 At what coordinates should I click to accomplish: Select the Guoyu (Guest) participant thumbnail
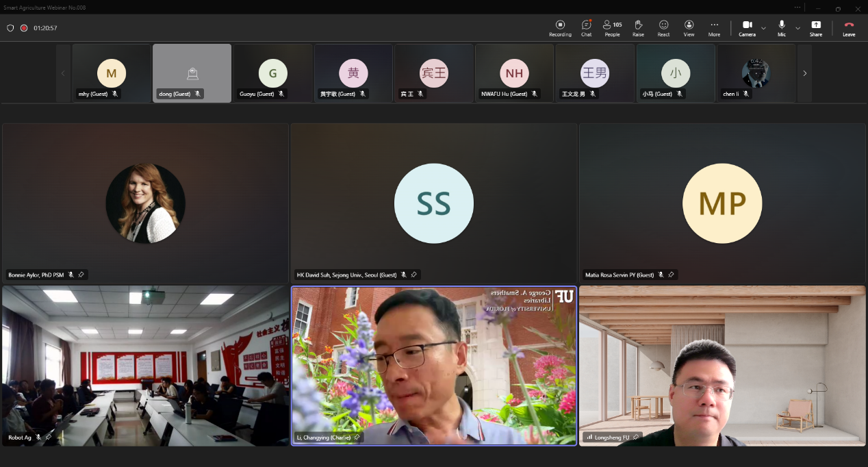pos(272,73)
